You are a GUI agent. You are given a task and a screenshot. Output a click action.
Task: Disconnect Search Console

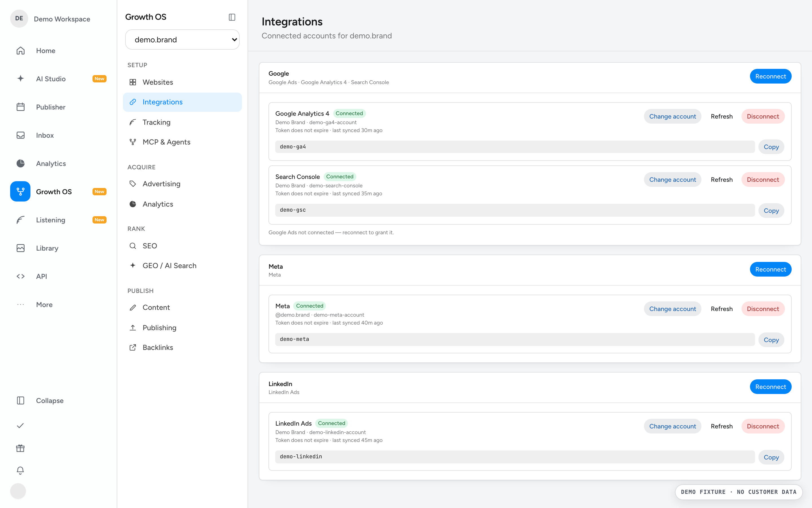point(763,179)
